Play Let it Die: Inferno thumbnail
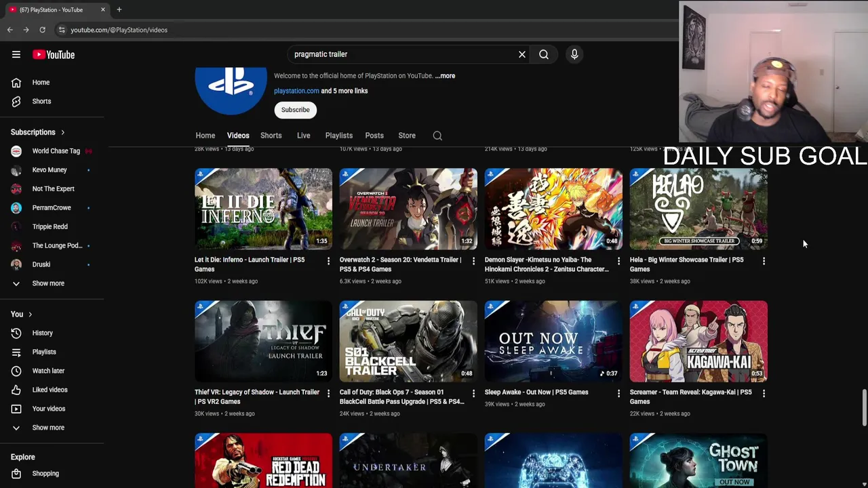Image resolution: width=868 pixels, height=488 pixels. point(263,209)
